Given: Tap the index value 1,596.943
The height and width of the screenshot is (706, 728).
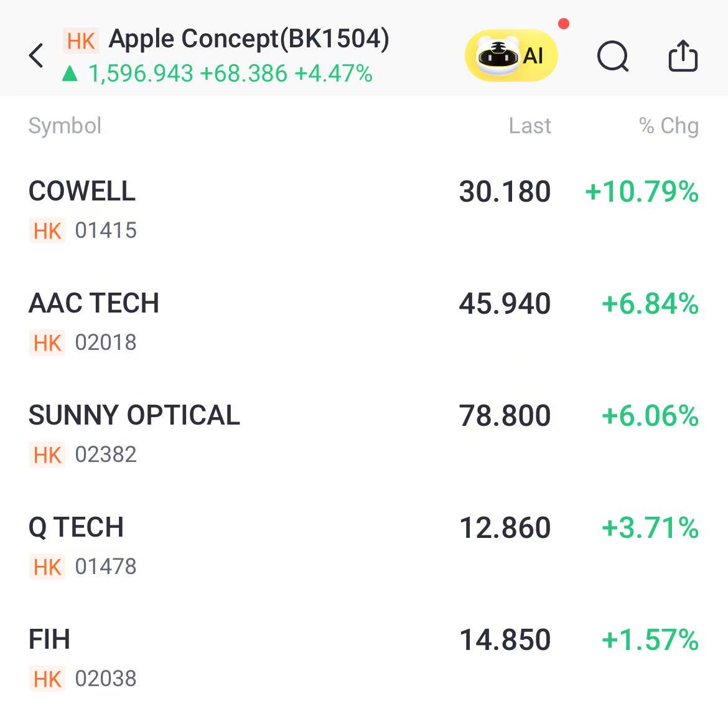Looking at the screenshot, I should pyautogui.click(x=141, y=73).
